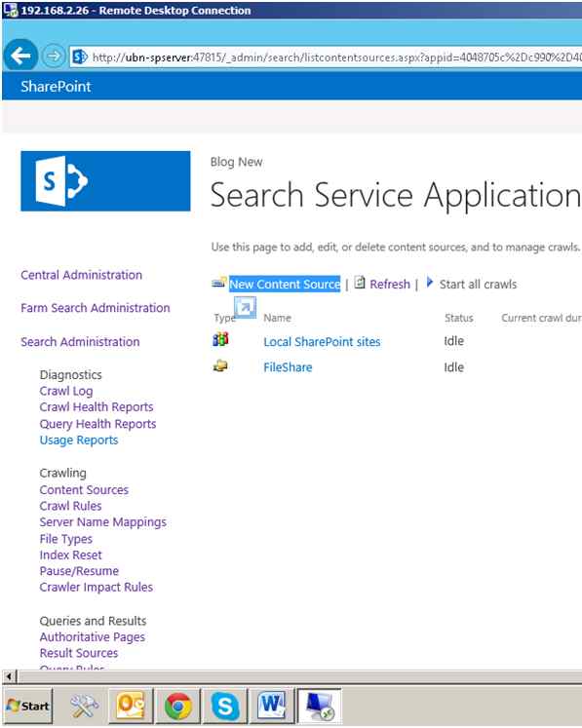Go to Central Administration
Viewport: 582px width, 728px height.
[81, 275]
